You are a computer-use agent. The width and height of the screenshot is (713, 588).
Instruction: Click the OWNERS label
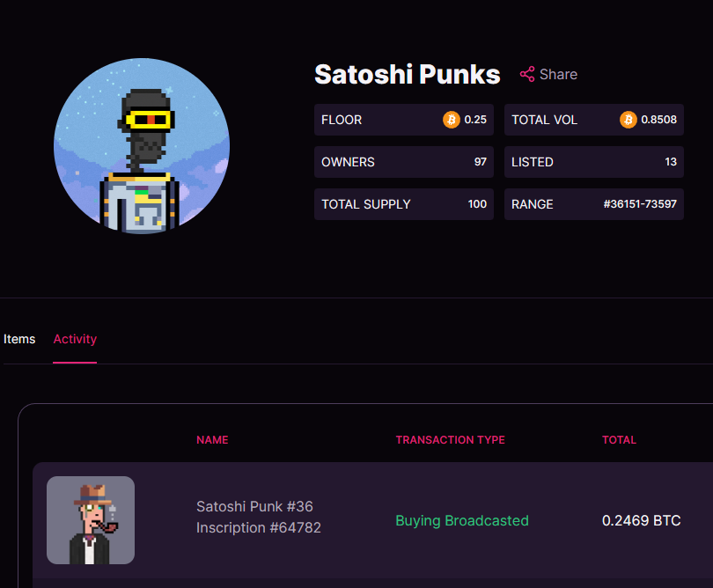(x=348, y=162)
